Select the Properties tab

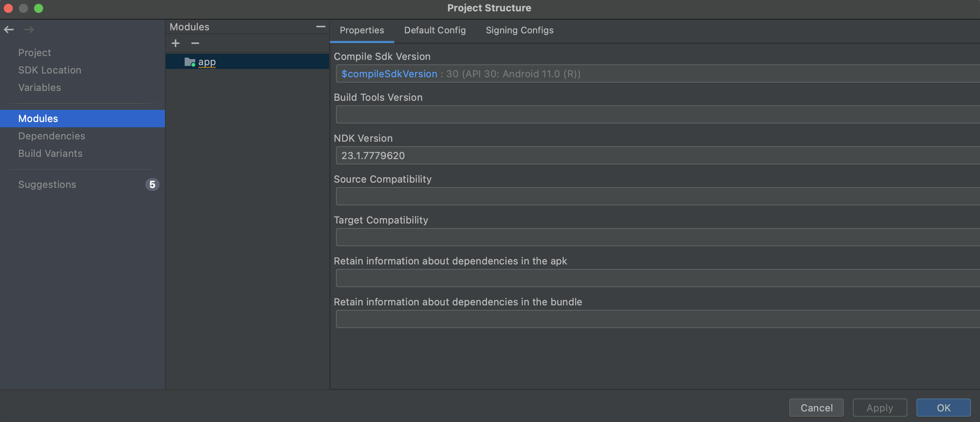[x=362, y=30]
